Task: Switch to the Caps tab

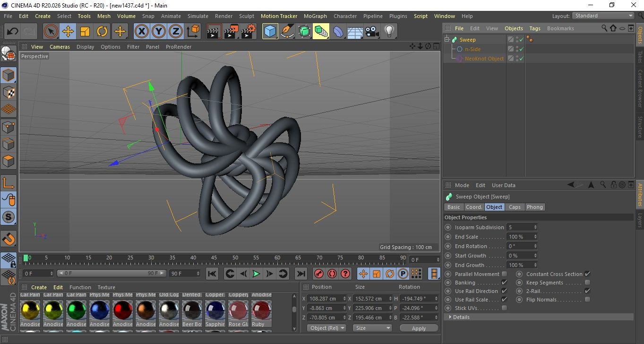Action: click(x=515, y=207)
